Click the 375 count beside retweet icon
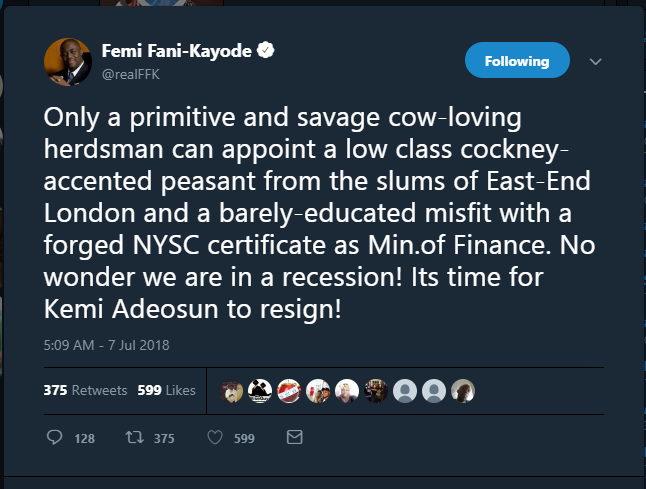The width and height of the screenshot is (646, 489). (164, 438)
